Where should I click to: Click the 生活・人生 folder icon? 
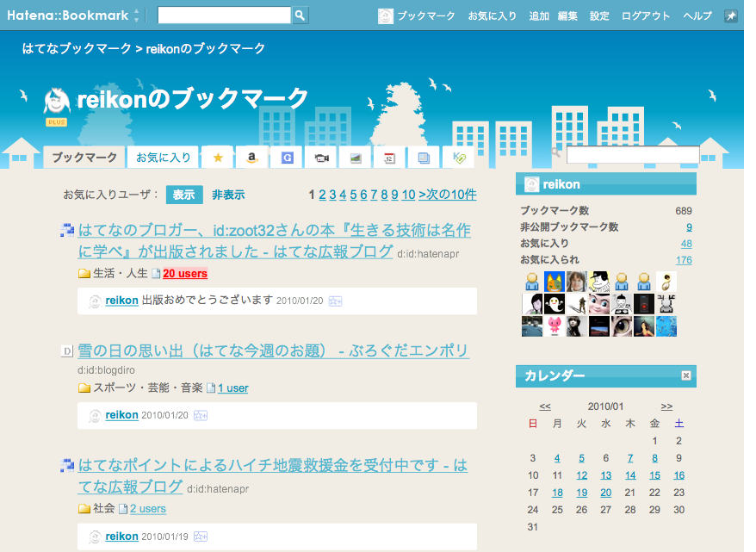84,274
